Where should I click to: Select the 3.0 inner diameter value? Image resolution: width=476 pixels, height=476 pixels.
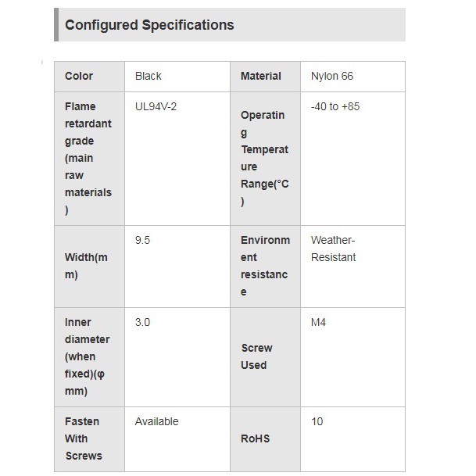(x=142, y=322)
